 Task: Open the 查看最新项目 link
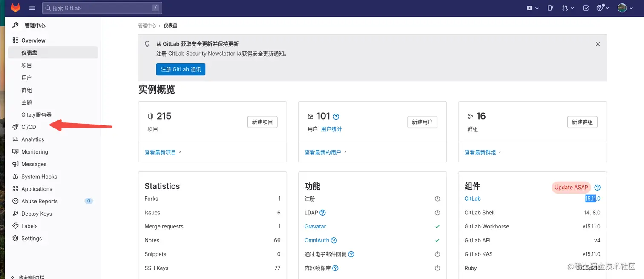[163, 152]
